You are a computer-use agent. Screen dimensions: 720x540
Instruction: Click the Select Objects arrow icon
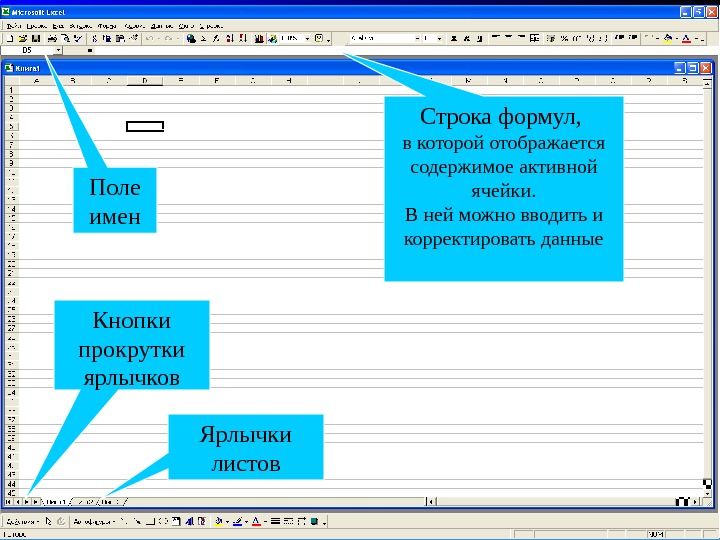[48, 521]
